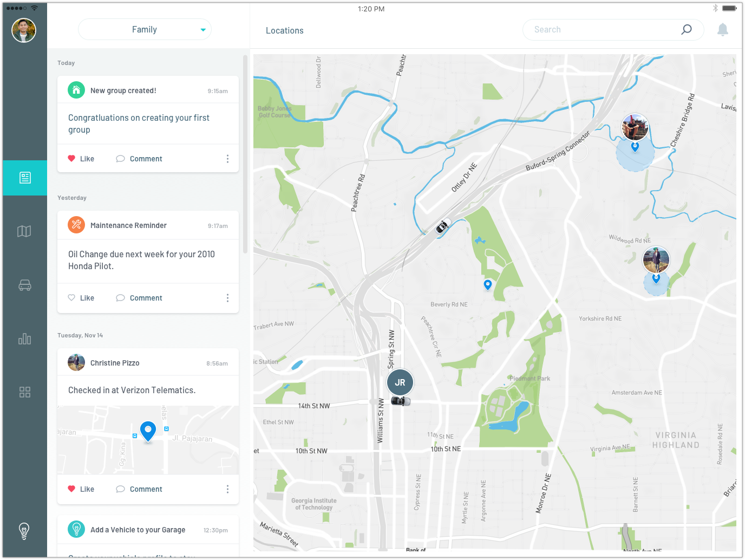
Task: Click 'Add a Vehicle to your Garage' title
Action: (138, 530)
